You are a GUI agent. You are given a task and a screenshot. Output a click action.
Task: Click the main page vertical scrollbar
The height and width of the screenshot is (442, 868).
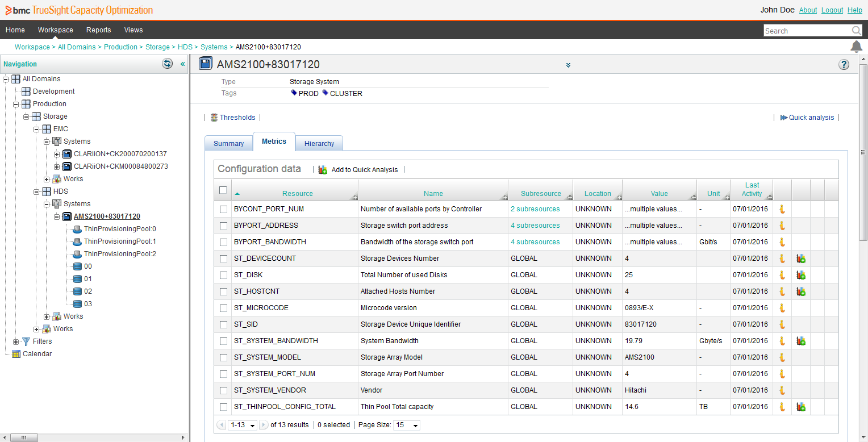tap(863, 151)
